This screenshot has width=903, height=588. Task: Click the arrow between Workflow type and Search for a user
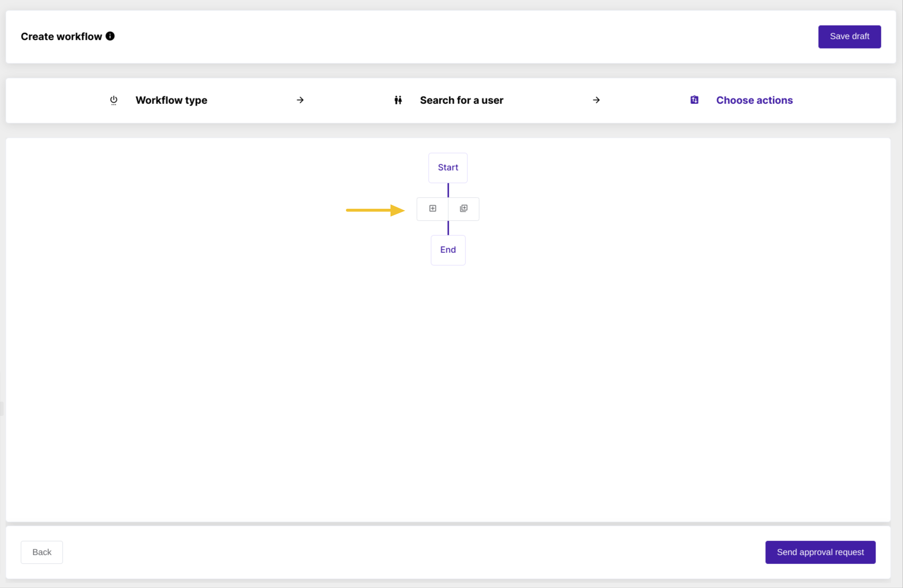tap(300, 100)
